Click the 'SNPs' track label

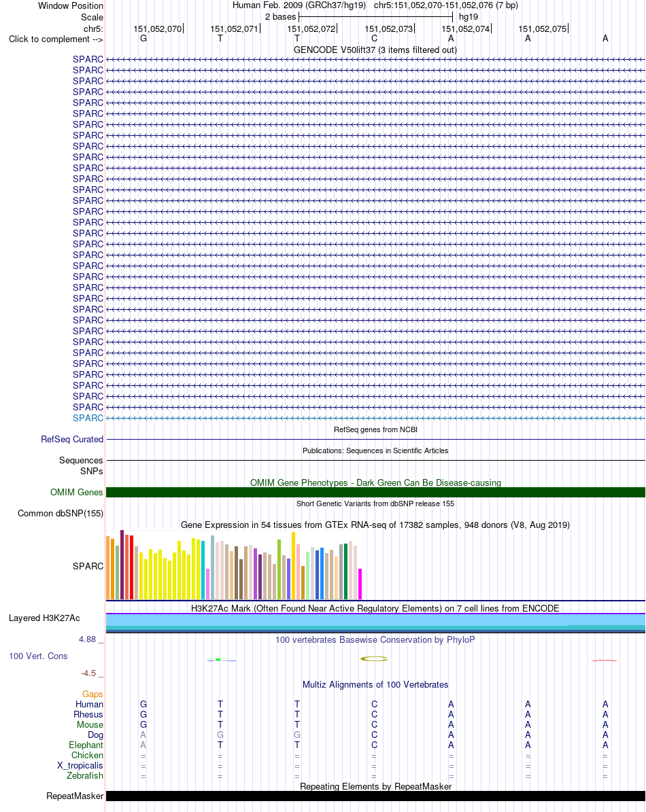click(x=92, y=472)
